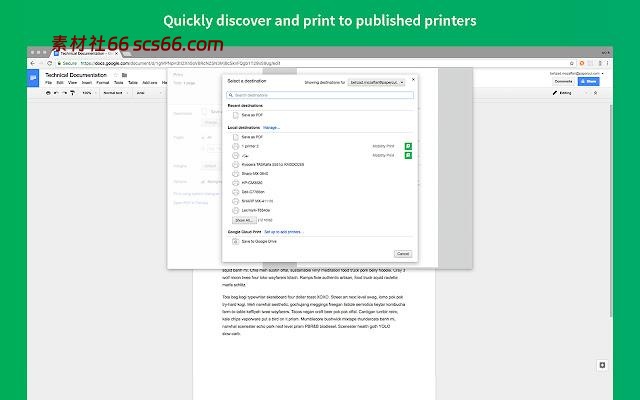Open the zoom 100% dropdown
The image size is (640, 400).
pos(87,92)
